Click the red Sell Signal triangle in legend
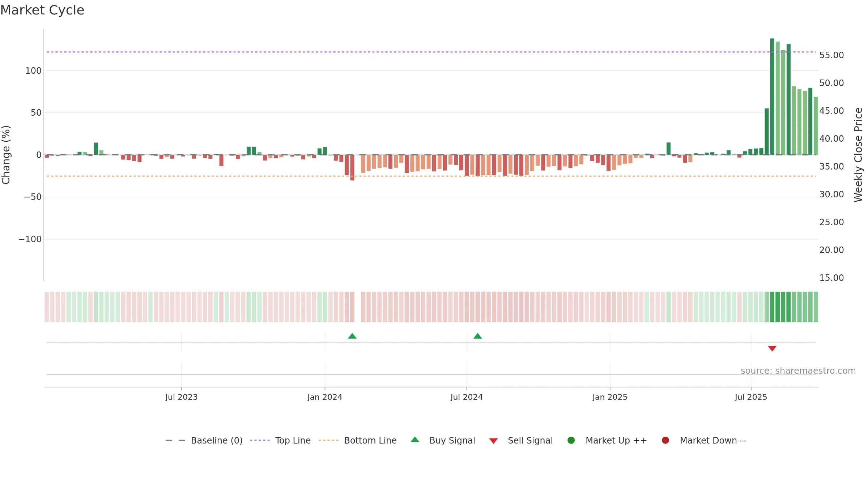 [493, 441]
